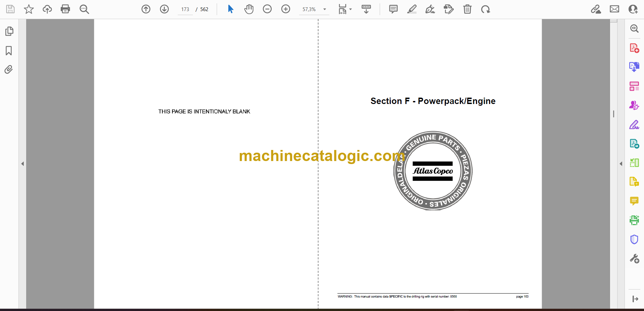Click the vertical scrollbar thumb
644x311 pixels.
614,114
